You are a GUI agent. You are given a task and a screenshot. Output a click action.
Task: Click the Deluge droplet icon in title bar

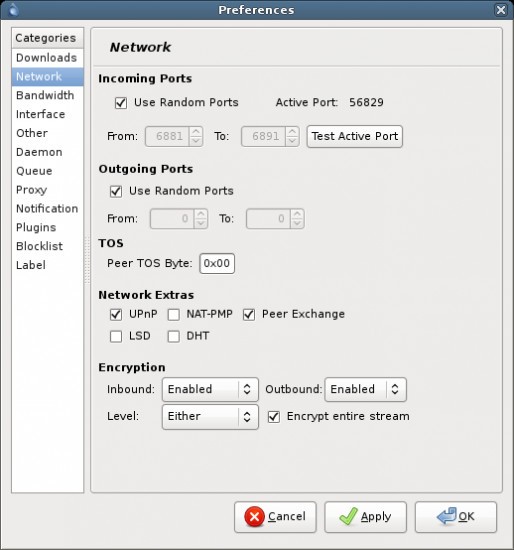coord(13,10)
